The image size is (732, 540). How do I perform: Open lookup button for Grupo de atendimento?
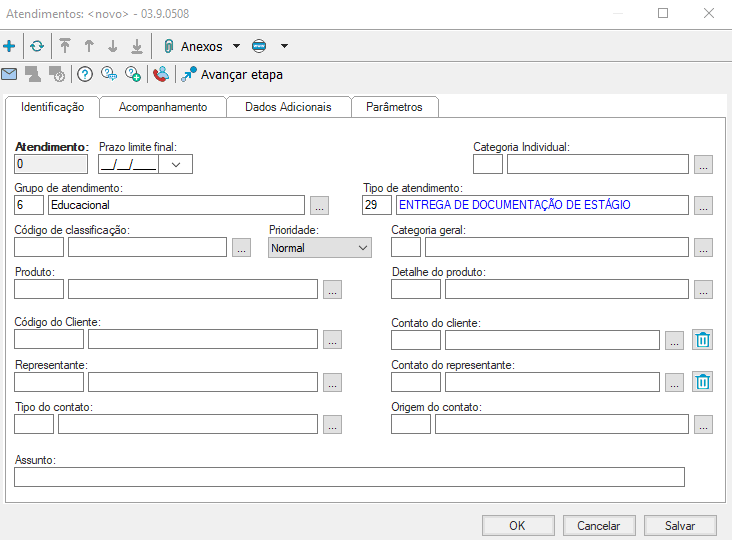(x=319, y=206)
